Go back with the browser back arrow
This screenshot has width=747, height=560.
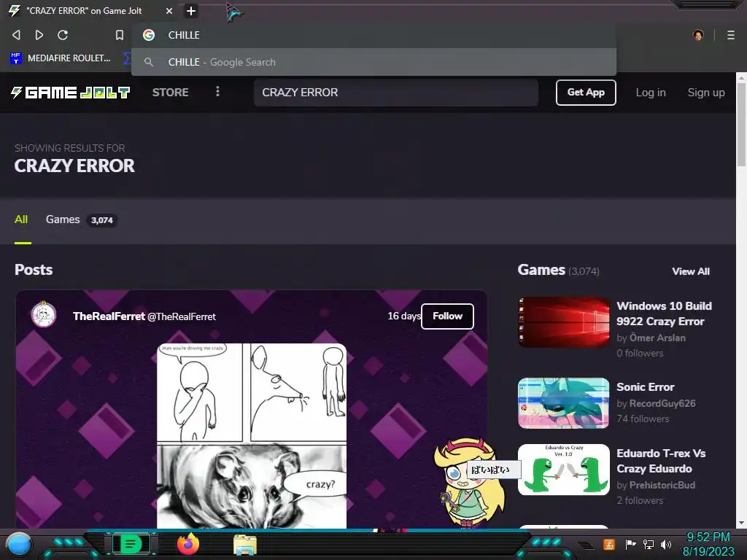pos(16,35)
